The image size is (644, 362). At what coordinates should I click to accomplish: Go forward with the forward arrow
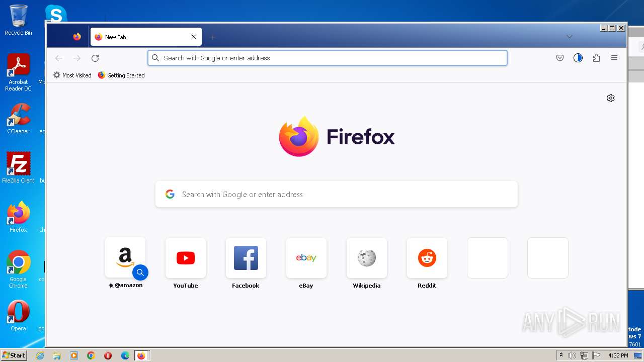coord(77,58)
